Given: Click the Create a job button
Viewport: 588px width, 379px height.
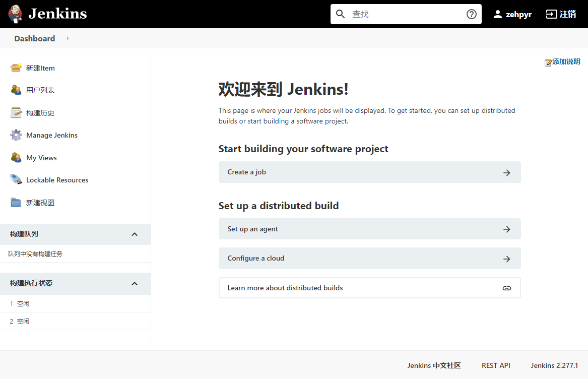Looking at the screenshot, I should coord(369,172).
